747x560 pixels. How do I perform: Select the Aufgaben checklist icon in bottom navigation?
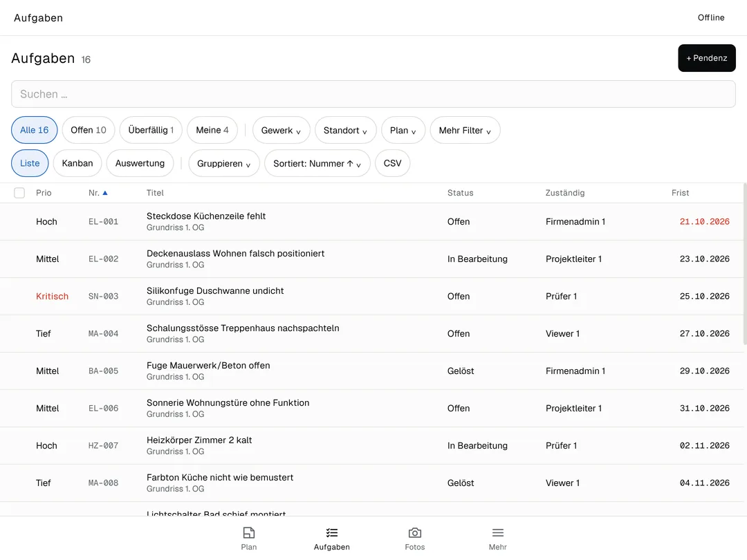331,532
